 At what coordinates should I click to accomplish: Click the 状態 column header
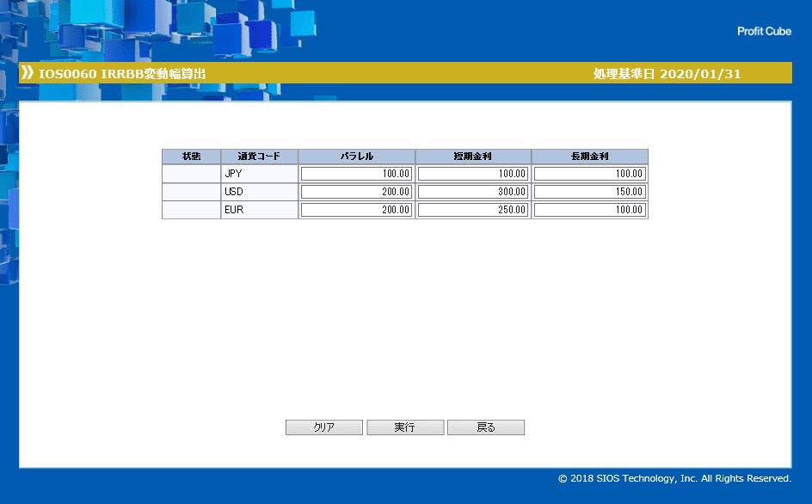point(191,157)
